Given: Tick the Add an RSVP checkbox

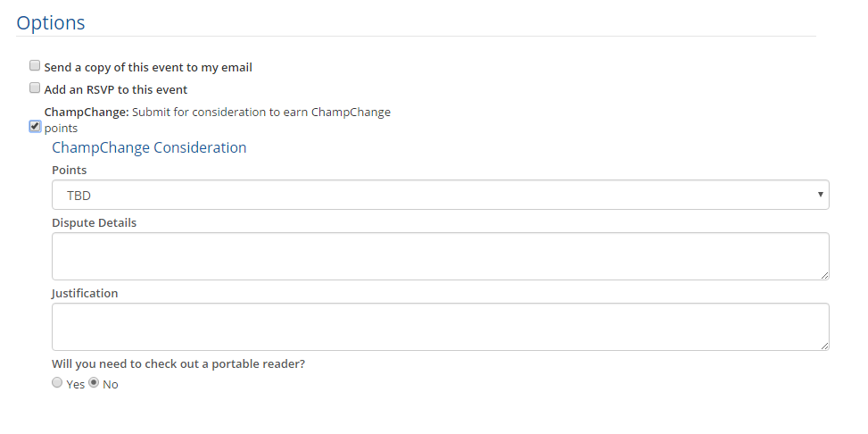Looking at the screenshot, I should click(35, 88).
